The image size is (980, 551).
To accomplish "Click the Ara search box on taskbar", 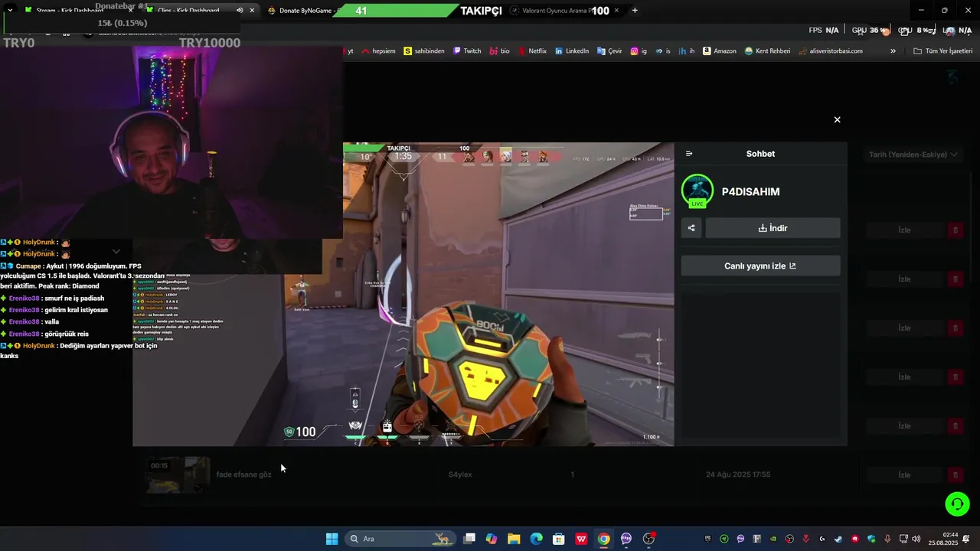I will point(400,539).
